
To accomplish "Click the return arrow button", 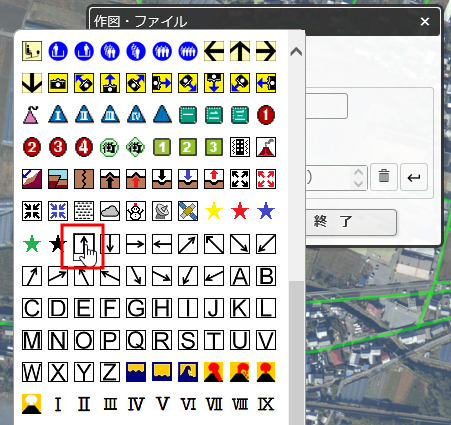I will point(414,177).
